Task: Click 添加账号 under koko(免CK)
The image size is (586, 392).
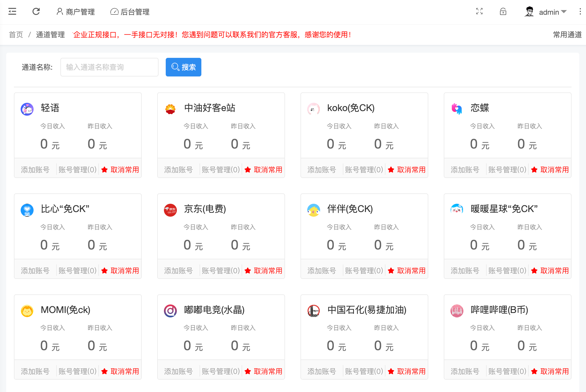Action: pos(322,170)
